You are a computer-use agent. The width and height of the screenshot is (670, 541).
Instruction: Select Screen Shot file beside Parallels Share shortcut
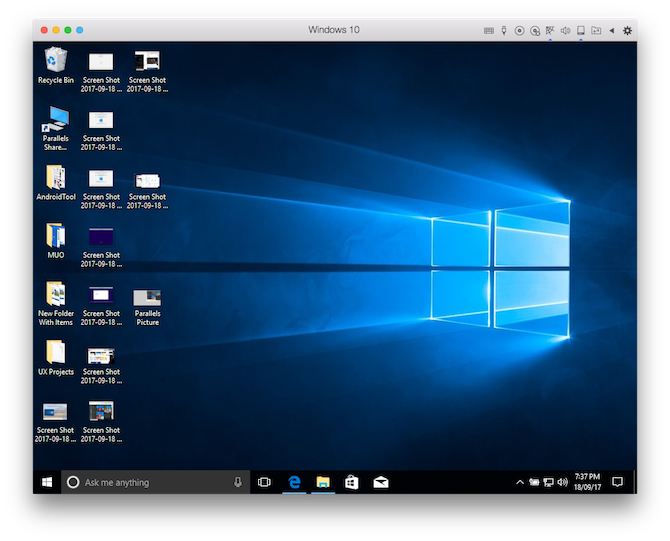(x=101, y=130)
